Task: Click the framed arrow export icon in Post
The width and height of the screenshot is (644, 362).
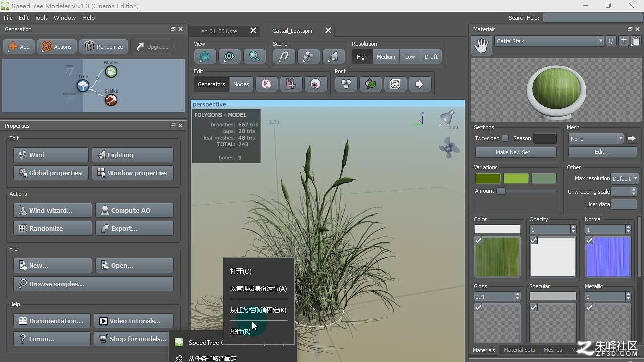Action: pyautogui.click(x=395, y=84)
